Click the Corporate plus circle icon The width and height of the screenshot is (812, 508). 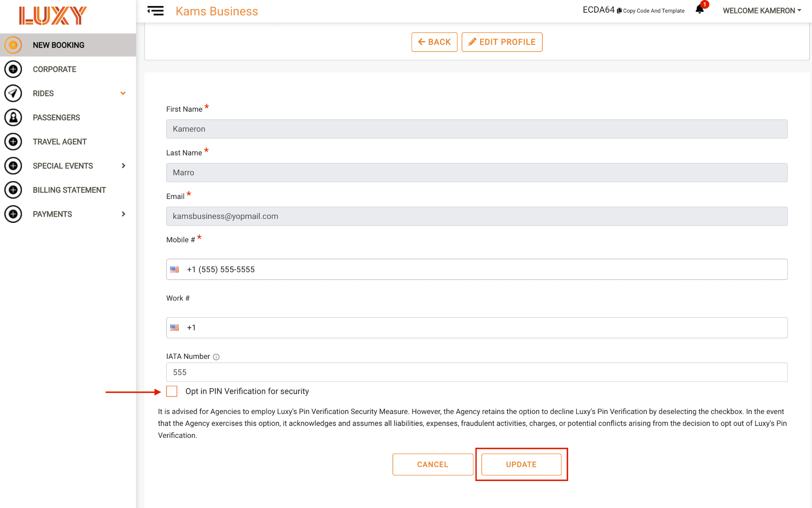(13, 69)
